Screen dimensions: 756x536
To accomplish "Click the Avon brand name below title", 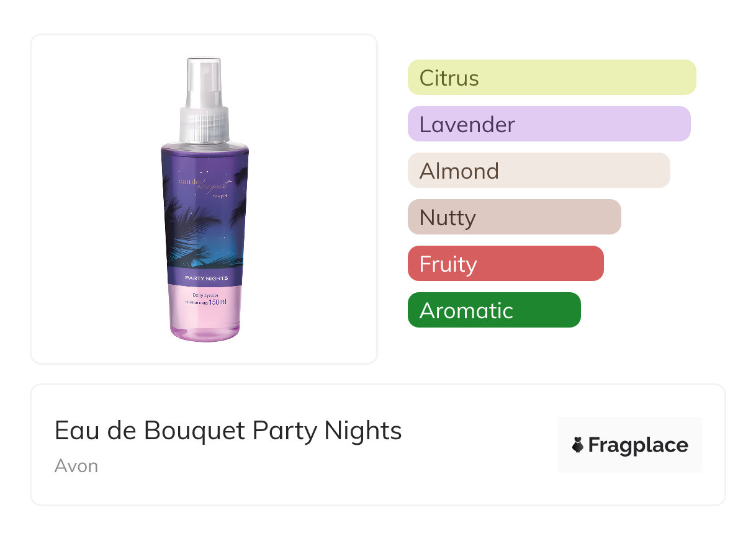I will point(76,466).
